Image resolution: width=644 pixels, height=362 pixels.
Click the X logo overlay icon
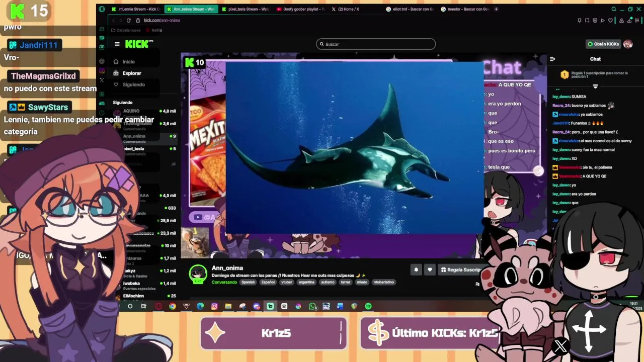pyautogui.click(x=560, y=346)
